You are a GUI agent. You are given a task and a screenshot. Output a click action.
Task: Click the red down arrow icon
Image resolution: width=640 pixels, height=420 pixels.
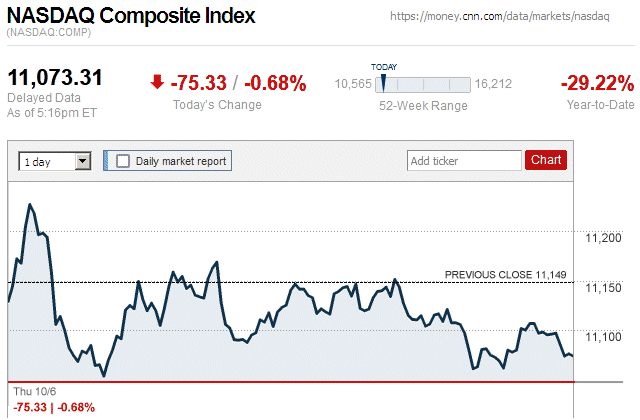pos(157,82)
